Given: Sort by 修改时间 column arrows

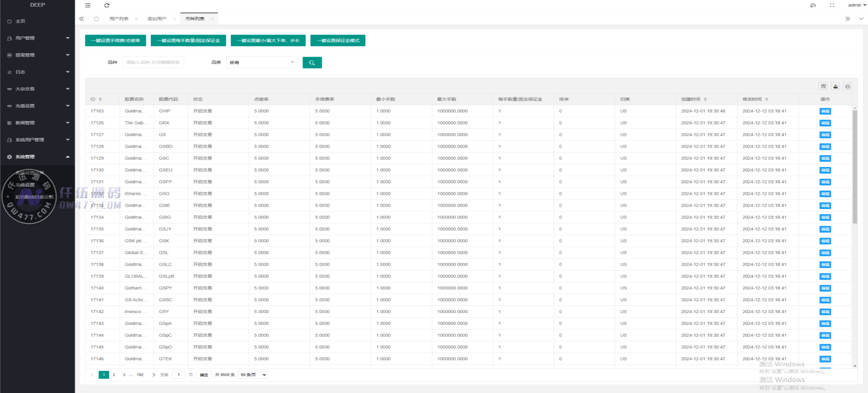Looking at the screenshot, I should click(767, 99).
